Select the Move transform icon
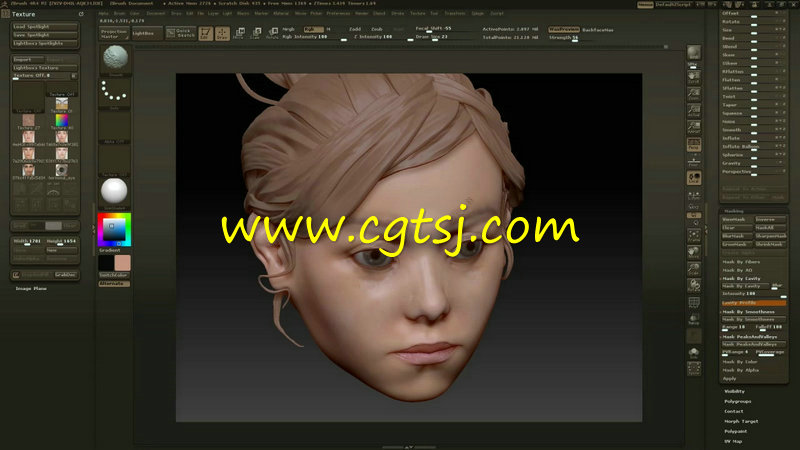This screenshot has height=450, width=800. pos(239,34)
